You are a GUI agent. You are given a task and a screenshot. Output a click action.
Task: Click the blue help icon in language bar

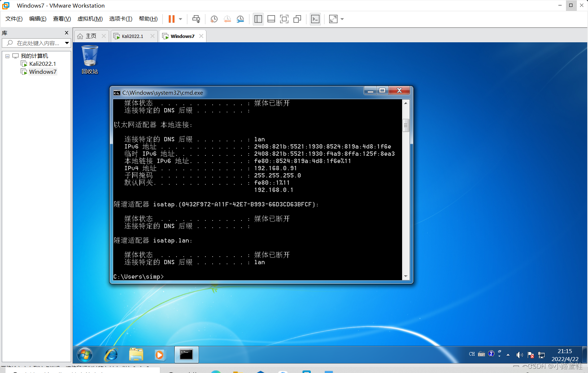coord(491,353)
